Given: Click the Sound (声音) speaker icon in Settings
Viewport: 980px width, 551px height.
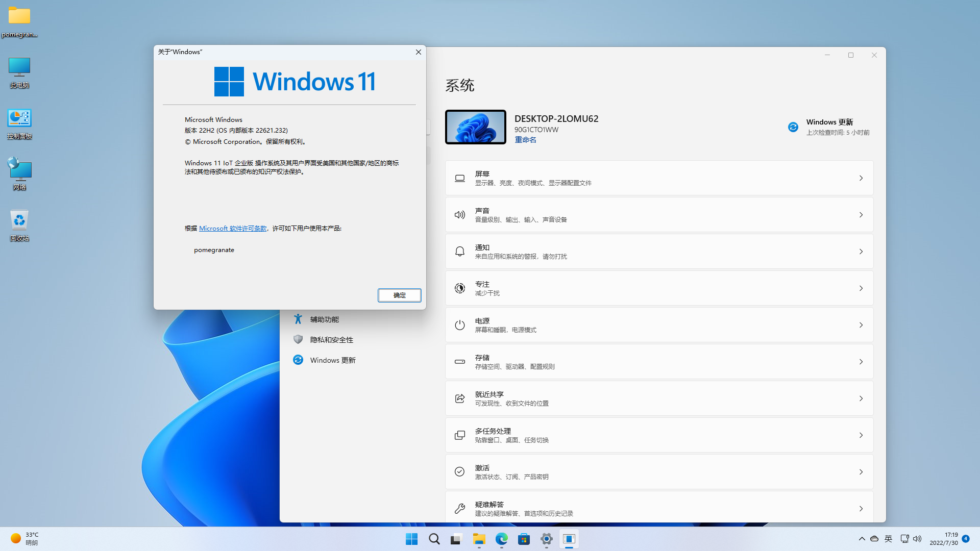Looking at the screenshot, I should coord(460,215).
